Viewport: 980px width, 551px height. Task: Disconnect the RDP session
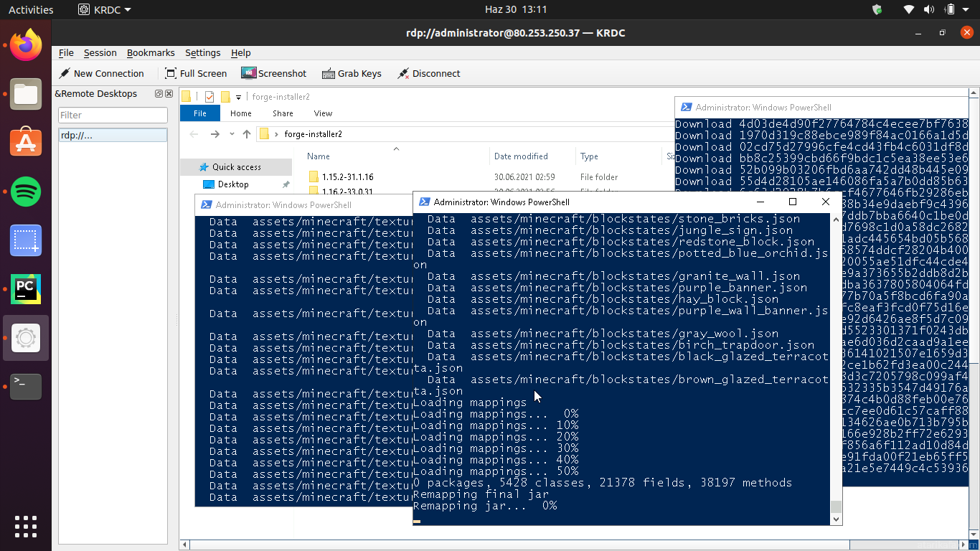pos(428,73)
